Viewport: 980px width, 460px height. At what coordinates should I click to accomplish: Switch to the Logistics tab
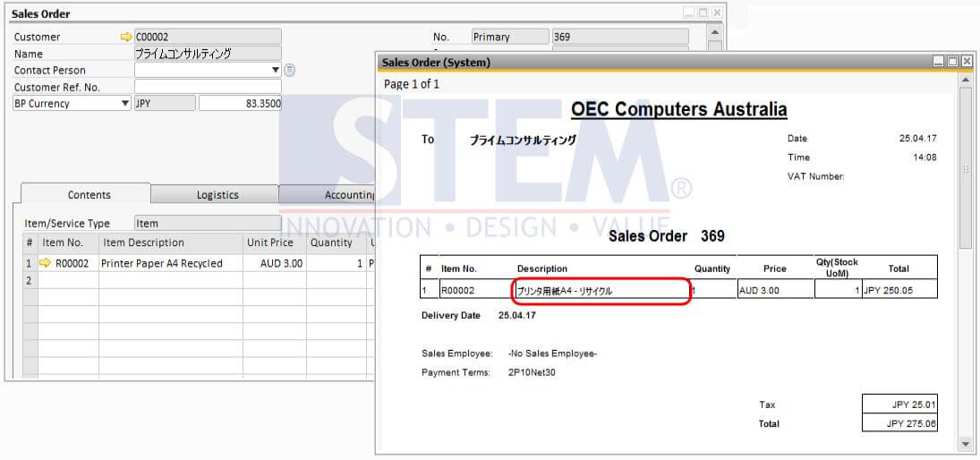[217, 195]
